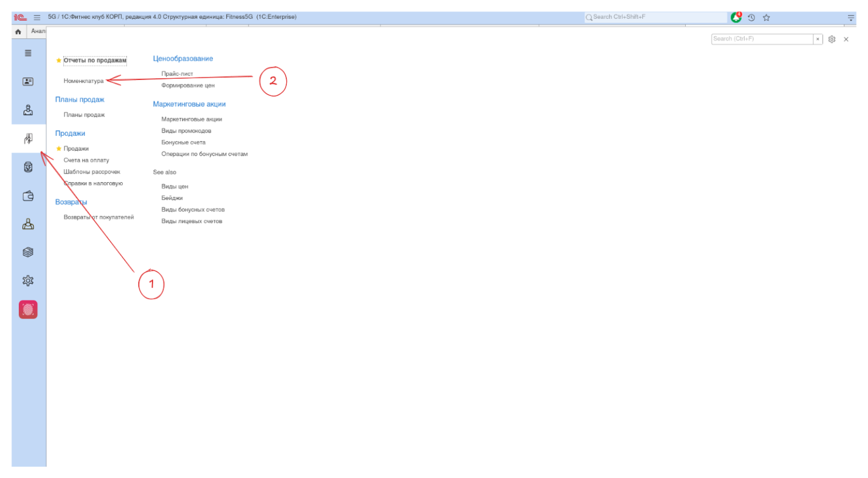Open the history clock icon
The image size is (868, 478).
[751, 18]
